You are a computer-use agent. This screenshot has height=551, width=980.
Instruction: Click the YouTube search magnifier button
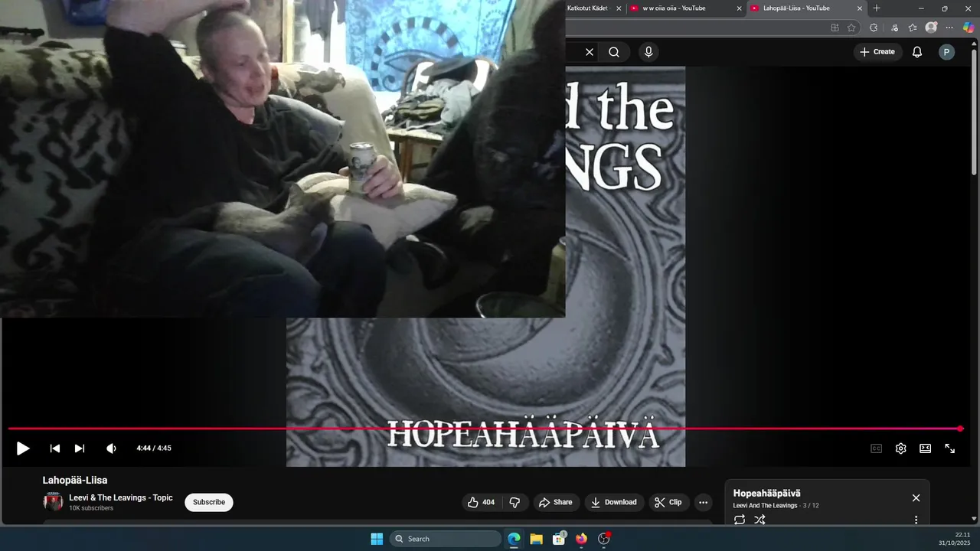pos(614,52)
